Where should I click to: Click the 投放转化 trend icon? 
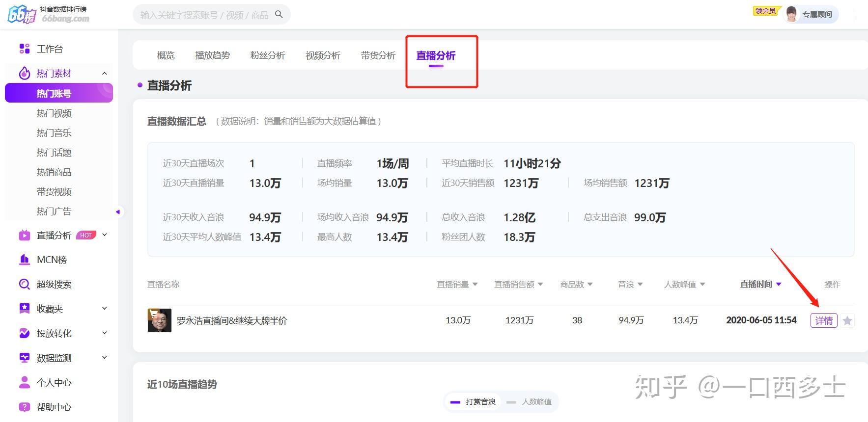coord(25,333)
